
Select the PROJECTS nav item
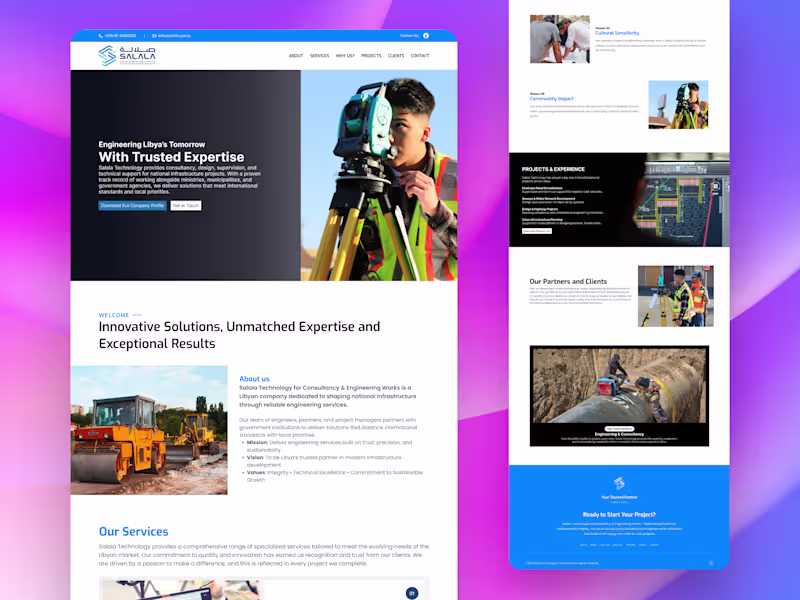(x=371, y=56)
